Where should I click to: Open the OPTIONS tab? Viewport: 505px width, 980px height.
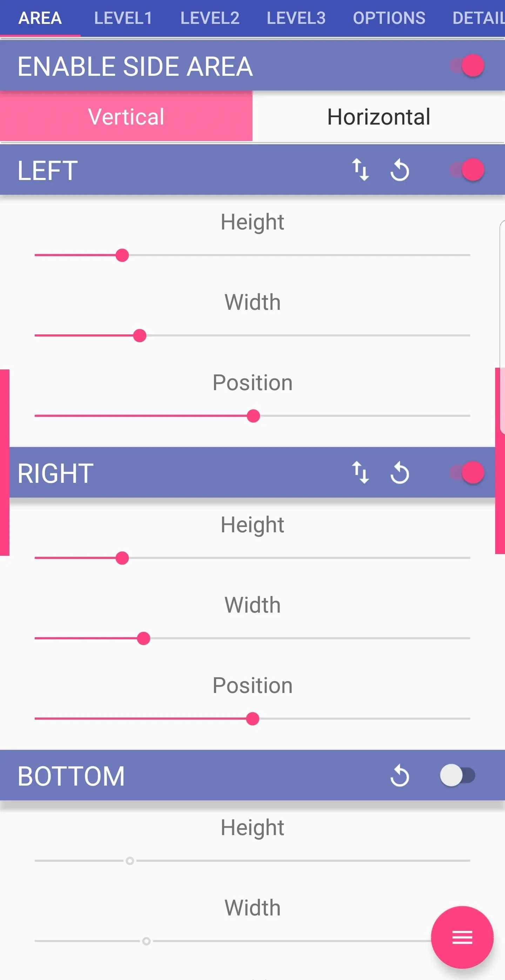[389, 18]
